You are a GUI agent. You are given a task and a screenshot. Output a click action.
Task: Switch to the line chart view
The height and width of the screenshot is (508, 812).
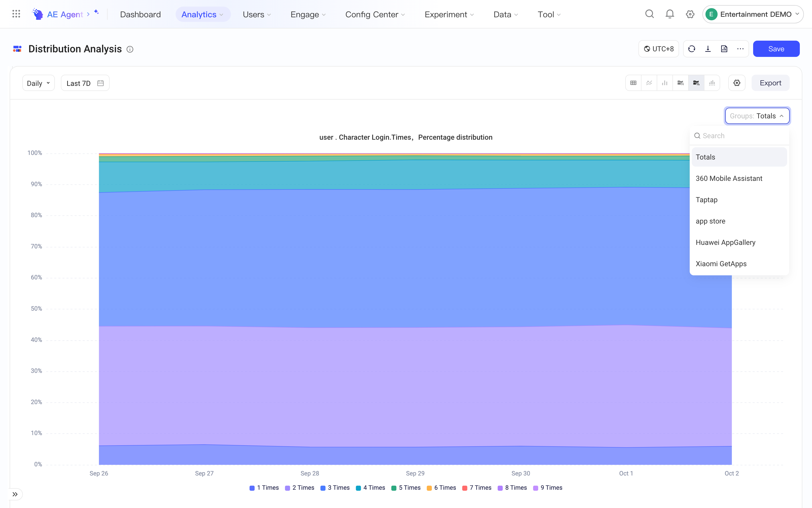pyautogui.click(x=649, y=83)
